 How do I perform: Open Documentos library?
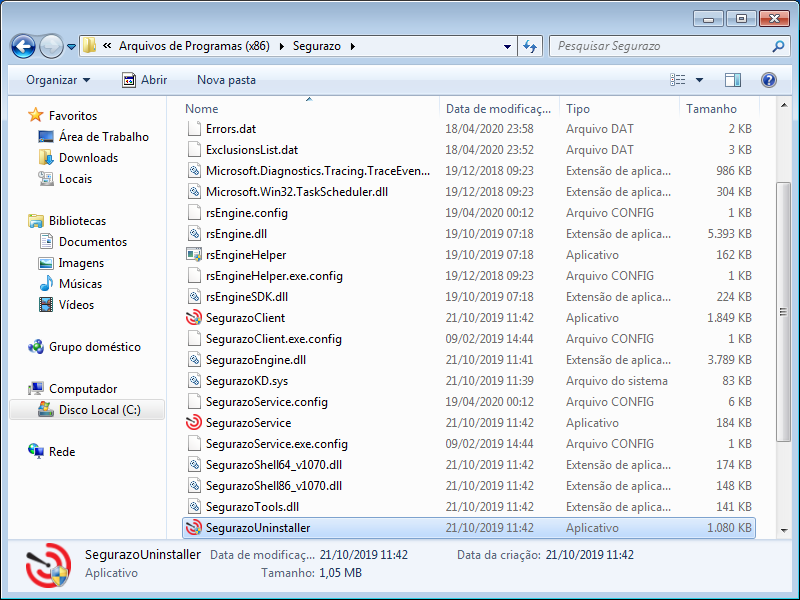point(93,242)
